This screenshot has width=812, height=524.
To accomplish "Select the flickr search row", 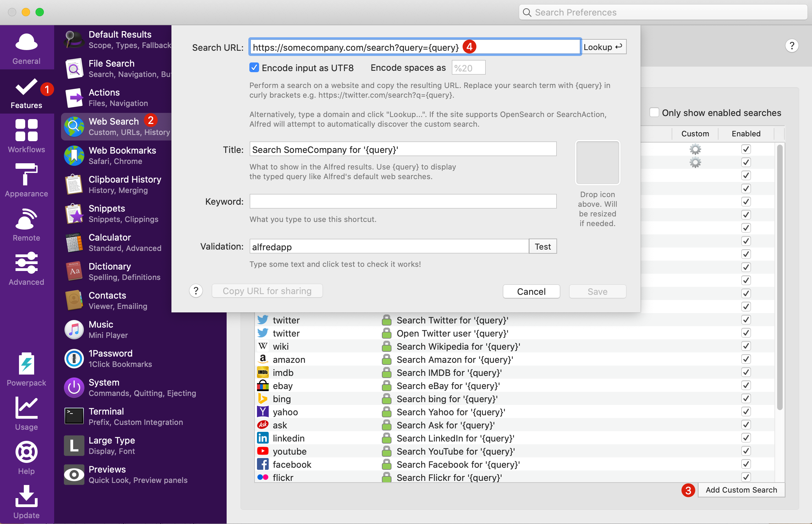I will 514,477.
